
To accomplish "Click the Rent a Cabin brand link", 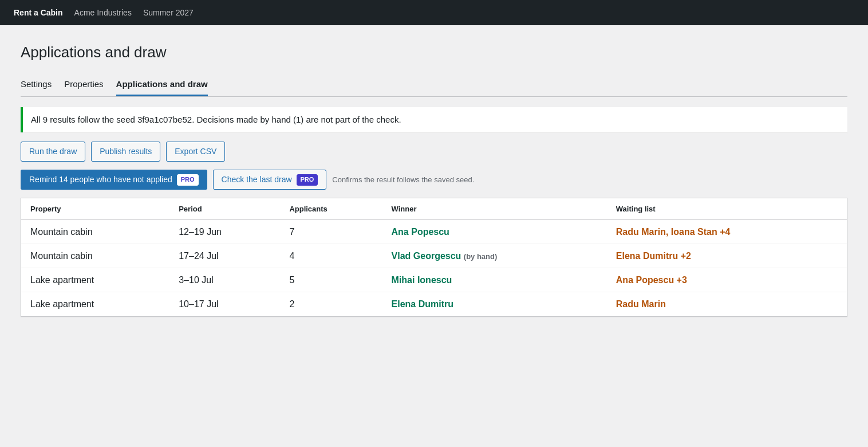I will pos(38,13).
